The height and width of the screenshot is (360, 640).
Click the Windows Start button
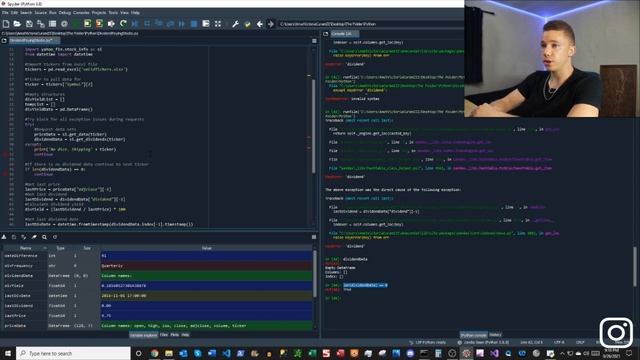pyautogui.click(x=7, y=353)
